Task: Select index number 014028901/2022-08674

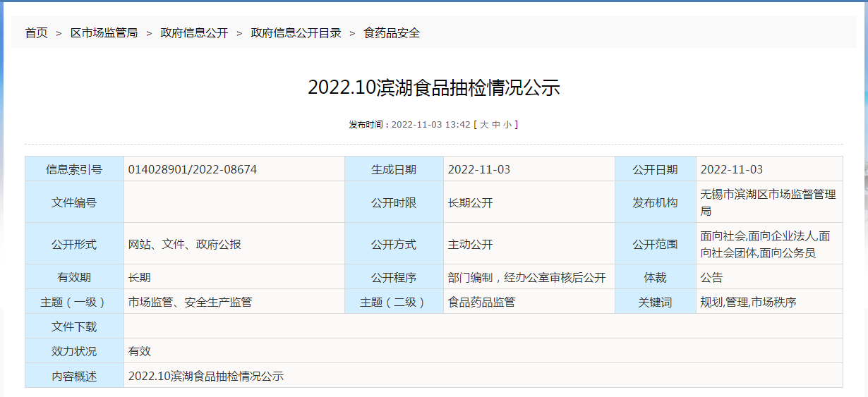Action: (193, 169)
